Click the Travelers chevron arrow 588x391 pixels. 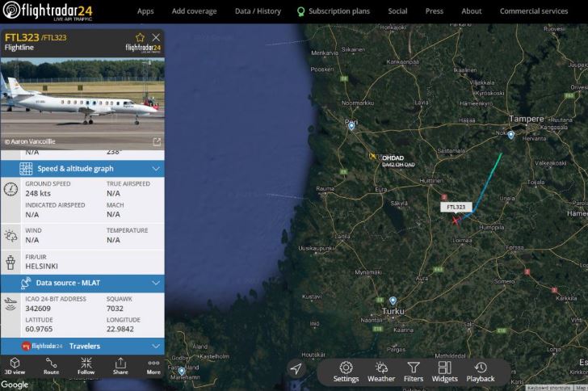[x=156, y=346]
